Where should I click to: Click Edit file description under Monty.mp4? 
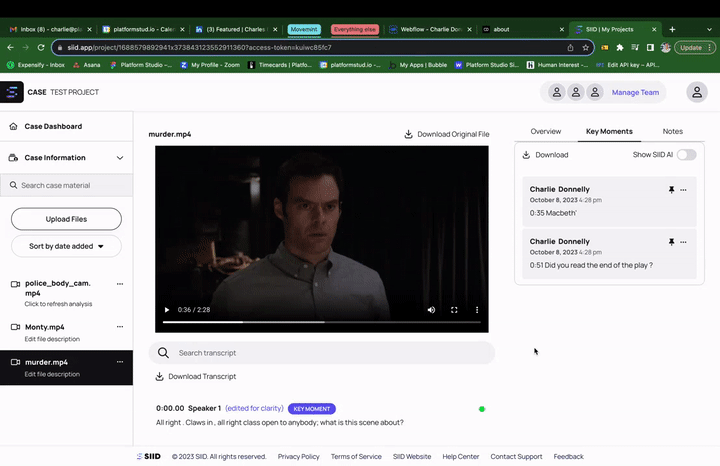52,339
